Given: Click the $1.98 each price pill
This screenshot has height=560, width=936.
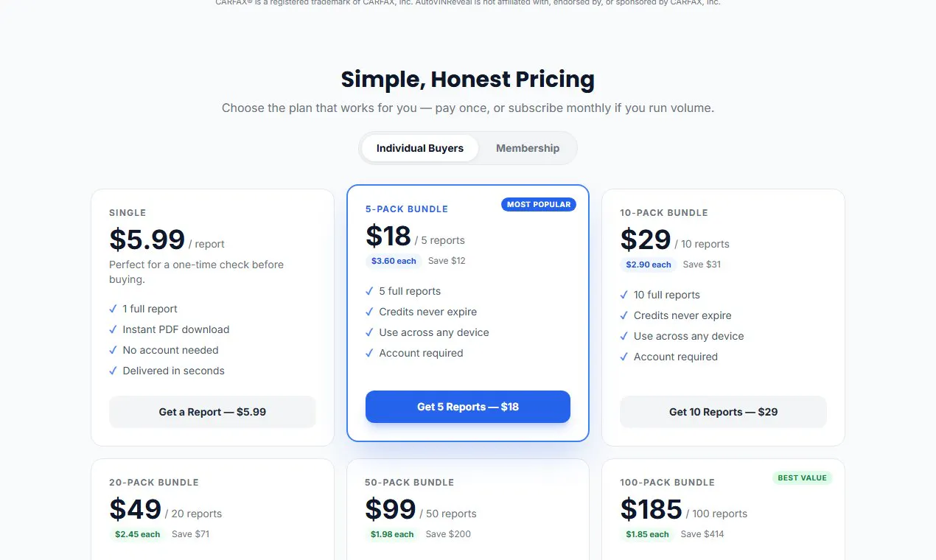Looking at the screenshot, I should pyautogui.click(x=393, y=534).
